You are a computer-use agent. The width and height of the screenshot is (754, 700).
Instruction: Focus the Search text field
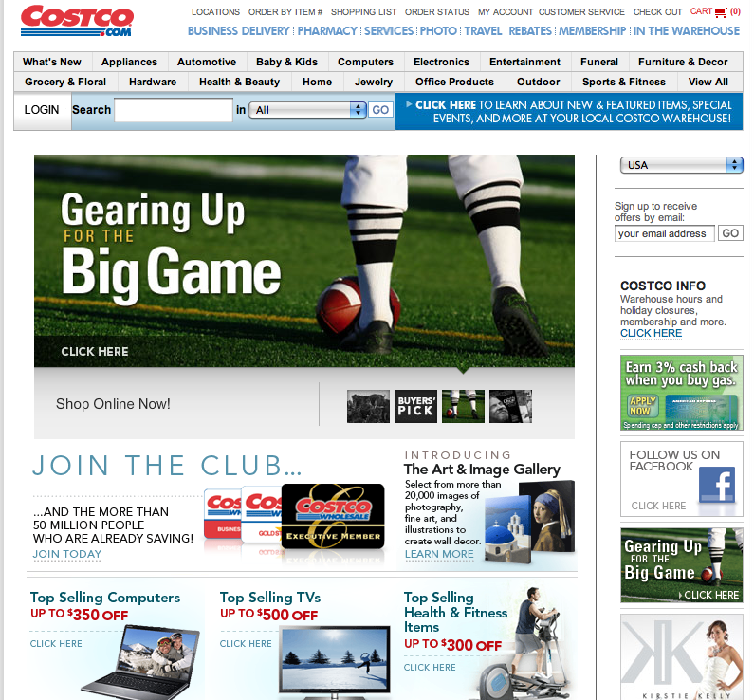pyautogui.click(x=174, y=110)
